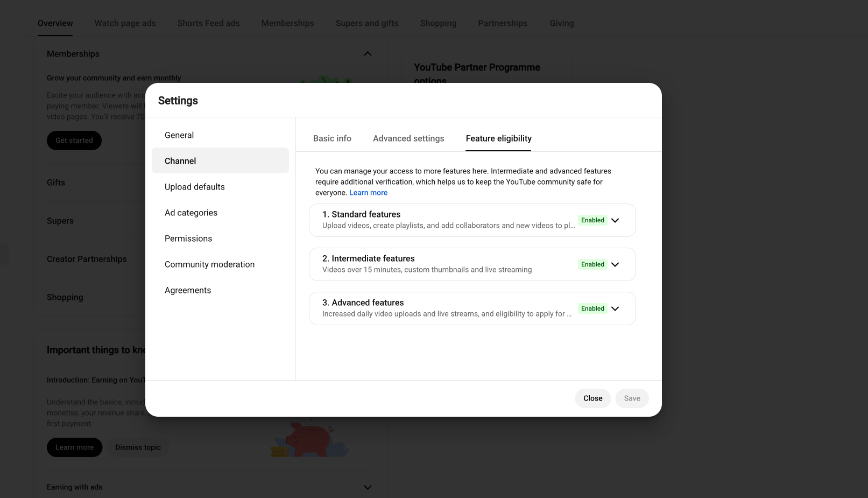Expand the Advanced features section chevron
The height and width of the screenshot is (498, 868).
point(615,308)
